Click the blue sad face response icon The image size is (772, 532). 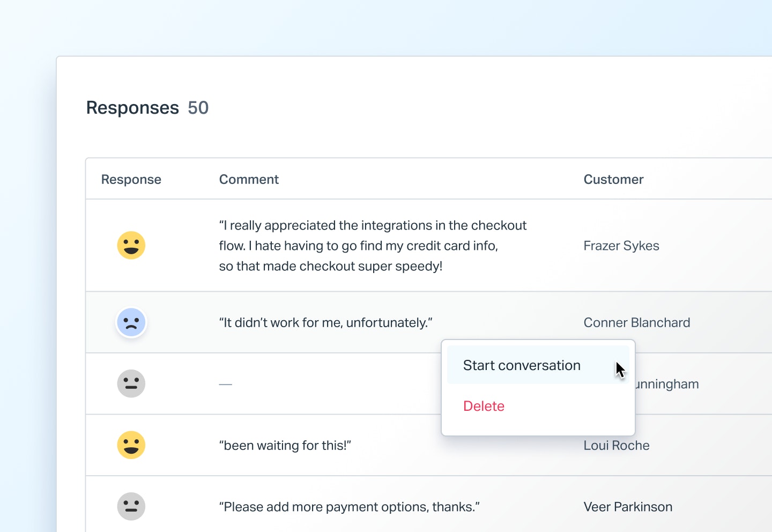[x=131, y=323]
